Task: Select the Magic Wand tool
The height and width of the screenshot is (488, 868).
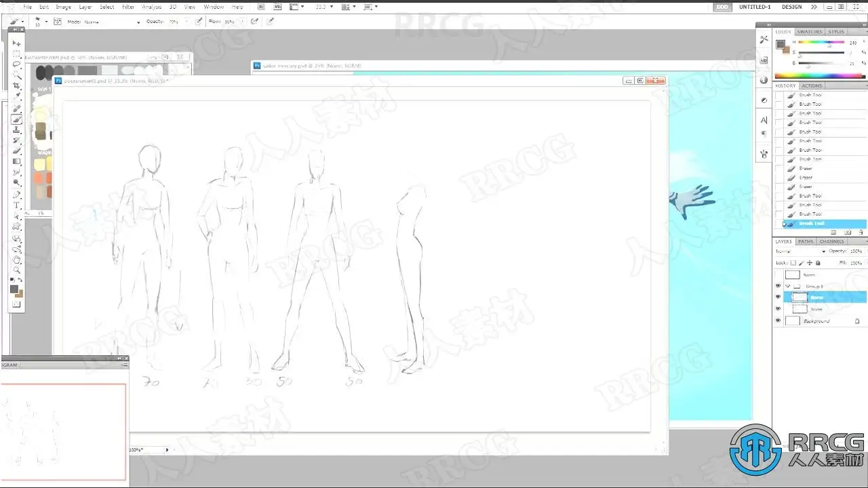Action: click(17, 75)
